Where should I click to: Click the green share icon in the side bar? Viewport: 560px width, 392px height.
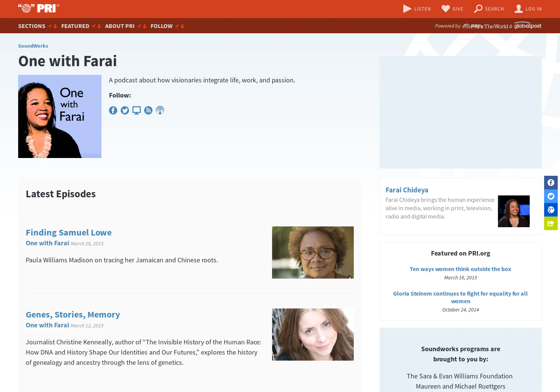point(551,223)
